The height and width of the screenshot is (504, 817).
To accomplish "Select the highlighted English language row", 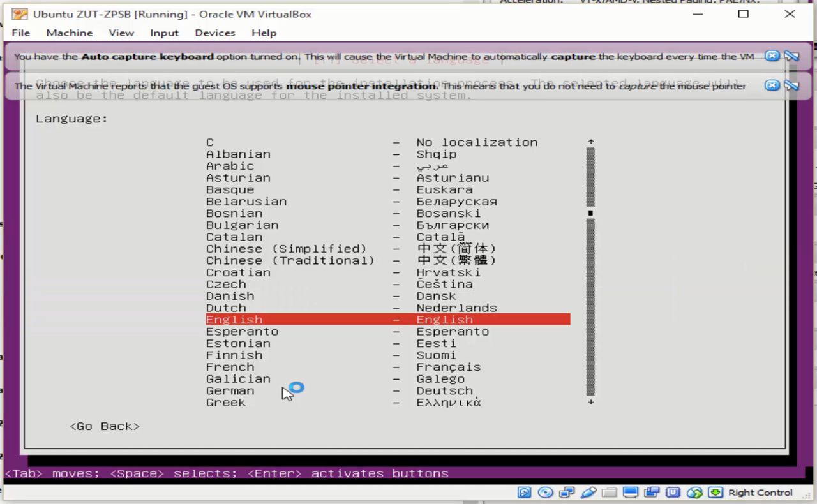I will (x=388, y=320).
